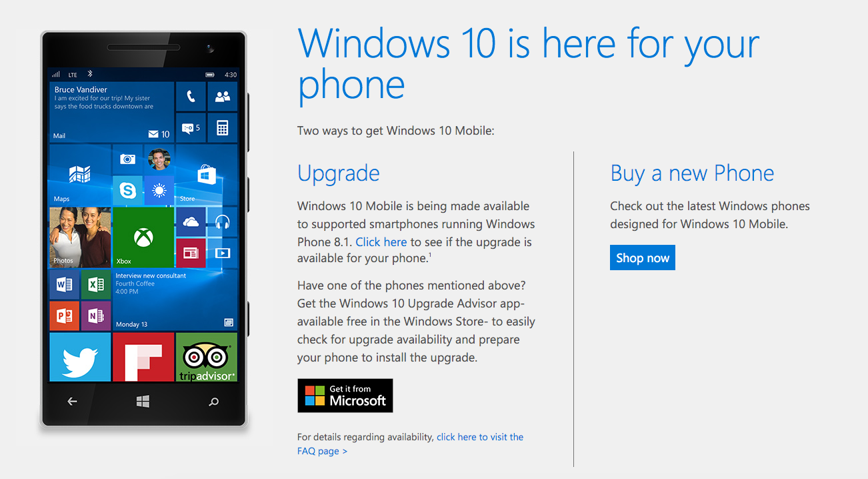Tap the Xbox tile on the phone
The height and width of the screenshot is (479, 868).
[x=143, y=237]
